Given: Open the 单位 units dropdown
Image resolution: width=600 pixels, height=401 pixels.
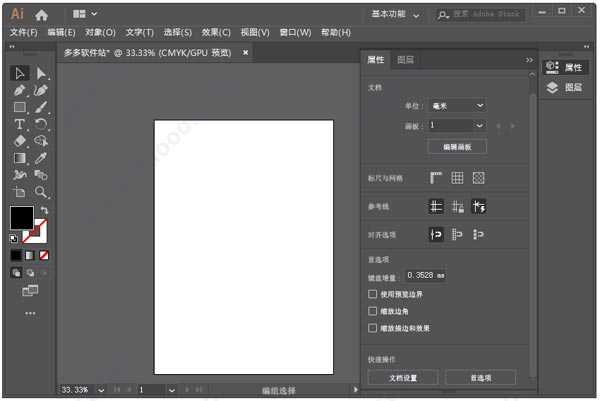Looking at the screenshot, I should click(458, 105).
